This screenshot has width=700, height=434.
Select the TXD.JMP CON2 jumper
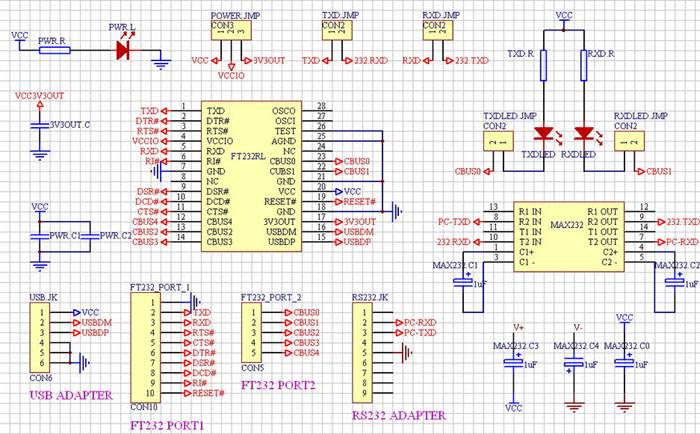(337, 30)
